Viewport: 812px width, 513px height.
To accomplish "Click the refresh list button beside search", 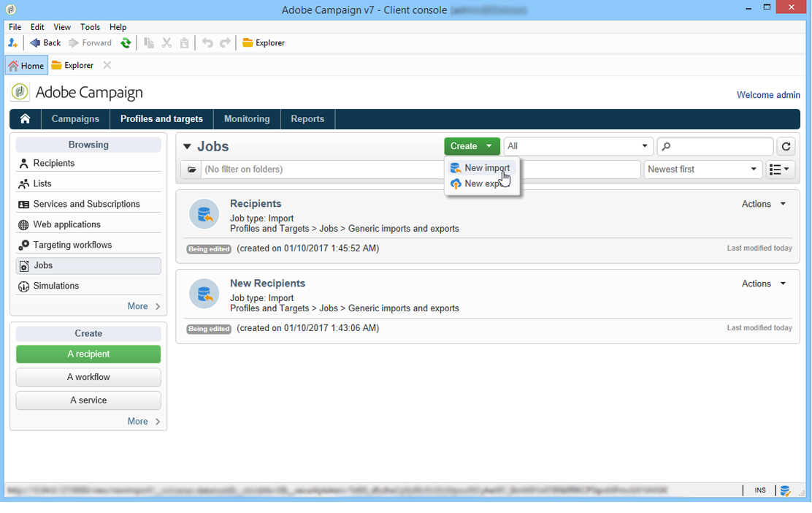I will point(786,146).
